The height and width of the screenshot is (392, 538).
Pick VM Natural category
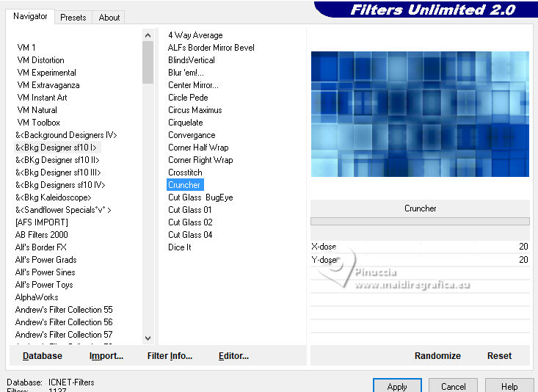click(37, 110)
